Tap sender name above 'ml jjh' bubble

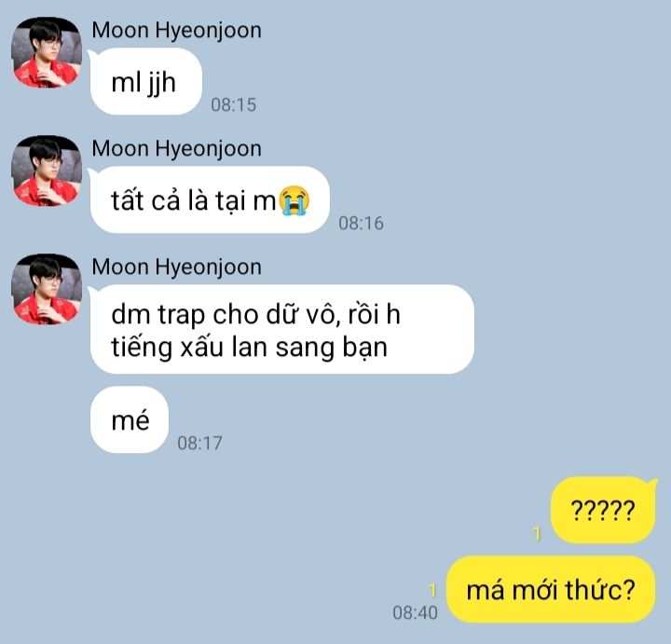point(176,31)
